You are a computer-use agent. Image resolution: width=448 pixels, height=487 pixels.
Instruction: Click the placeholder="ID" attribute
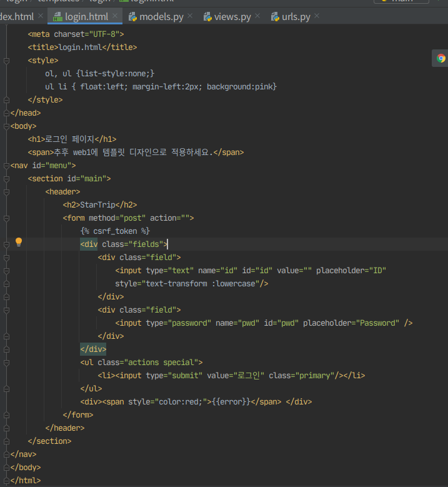[x=351, y=271]
